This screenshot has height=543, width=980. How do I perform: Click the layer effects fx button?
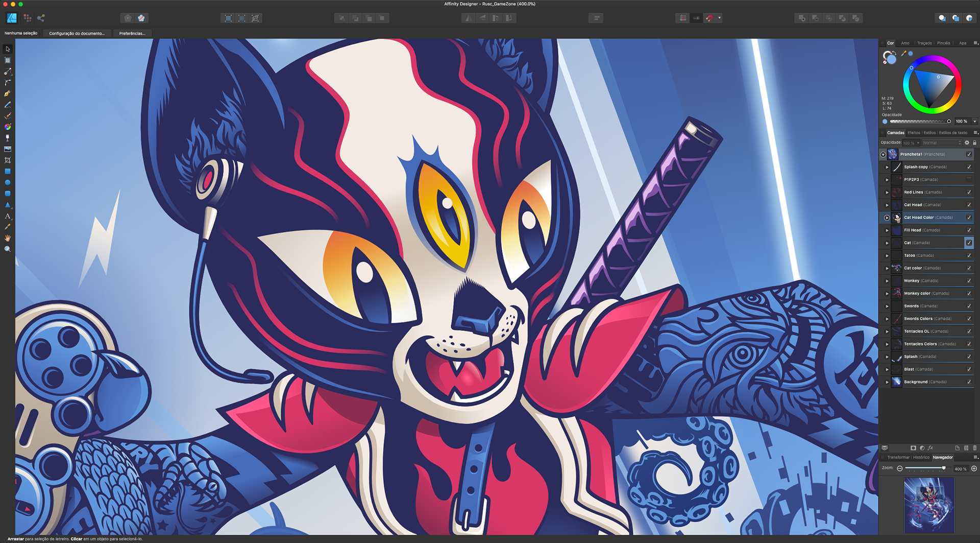click(930, 448)
